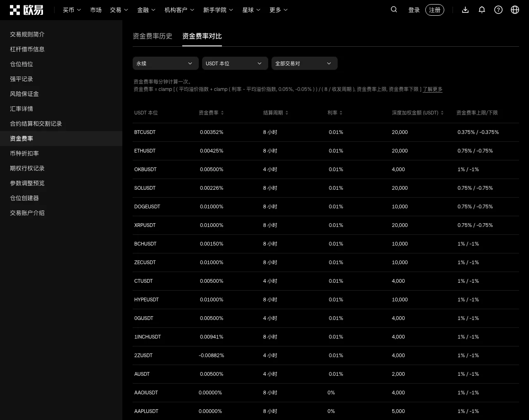Click the -0.00882% funding rate value

click(212, 356)
